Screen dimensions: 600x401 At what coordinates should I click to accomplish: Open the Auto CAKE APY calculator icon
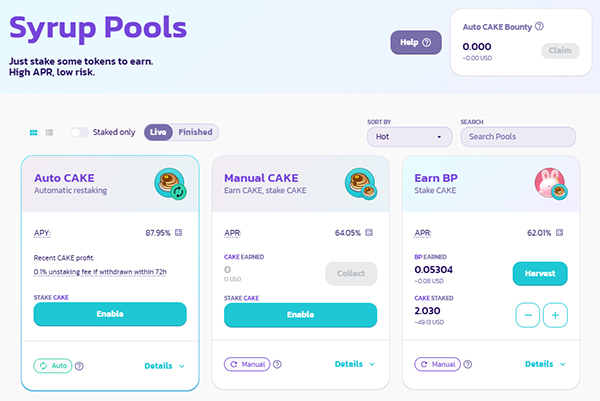[x=178, y=232]
